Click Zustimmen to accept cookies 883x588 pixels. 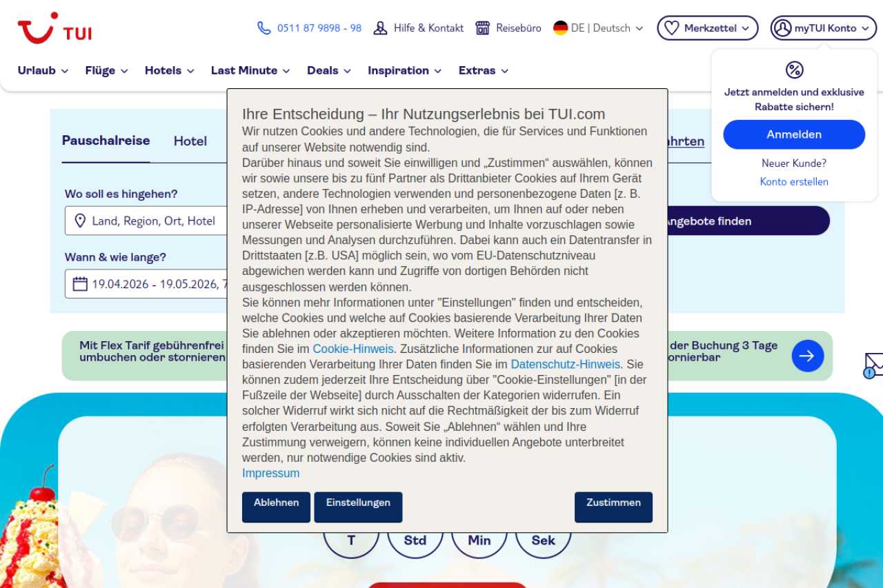(x=613, y=507)
